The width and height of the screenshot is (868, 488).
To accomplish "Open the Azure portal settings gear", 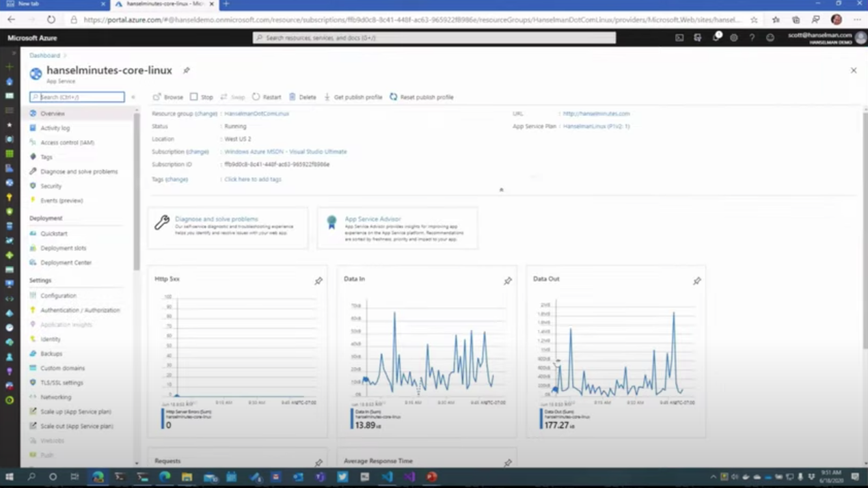I will pos(733,38).
